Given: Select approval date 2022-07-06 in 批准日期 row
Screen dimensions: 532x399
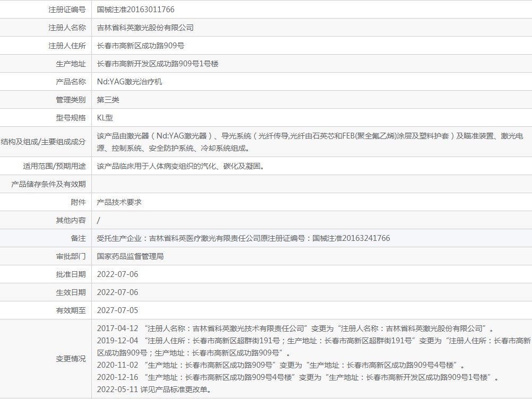Looking at the screenshot, I should [x=118, y=274].
